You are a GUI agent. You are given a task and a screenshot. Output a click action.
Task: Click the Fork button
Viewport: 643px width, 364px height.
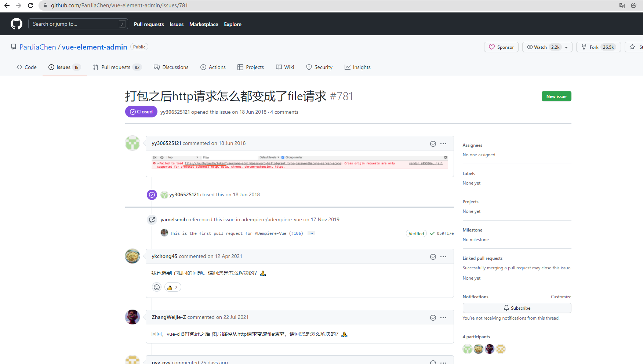click(x=598, y=47)
